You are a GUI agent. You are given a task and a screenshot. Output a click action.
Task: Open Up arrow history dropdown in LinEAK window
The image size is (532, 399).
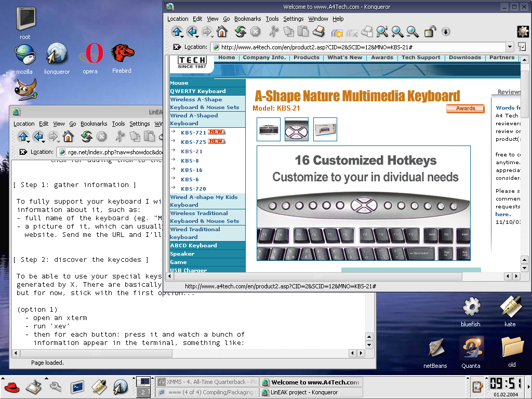pyautogui.click(x=29, y=141)
